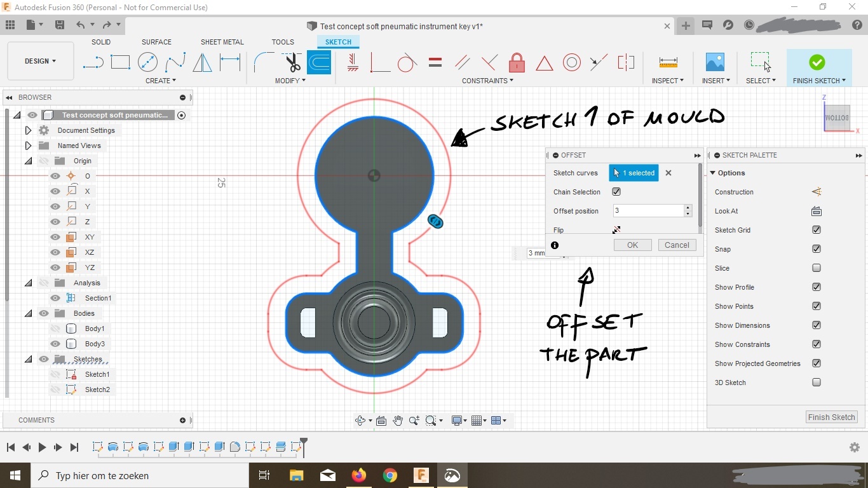Disable the Show Constraints checkbox
The width and height of the screenshot is (868, 488).
point(817,344)
